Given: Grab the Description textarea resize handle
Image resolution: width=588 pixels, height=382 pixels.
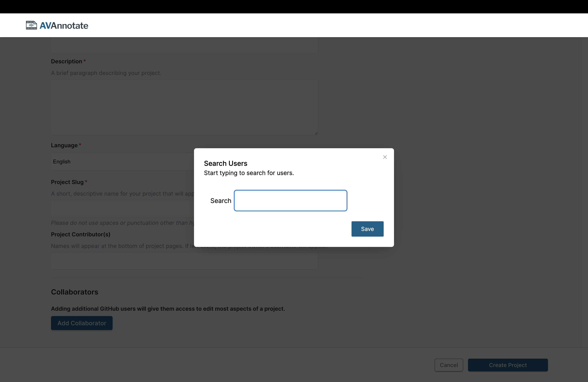Looking at the screenshot, I should (316, 133).
